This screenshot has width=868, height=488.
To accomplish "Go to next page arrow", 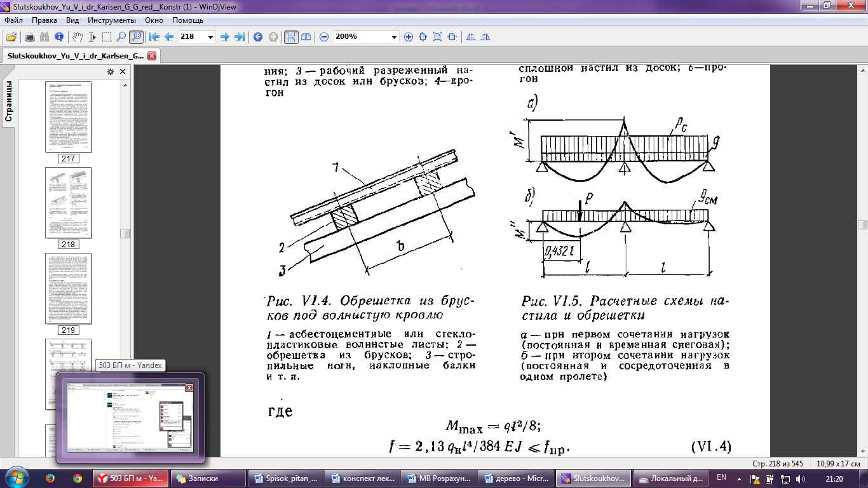I will (224, 37).
